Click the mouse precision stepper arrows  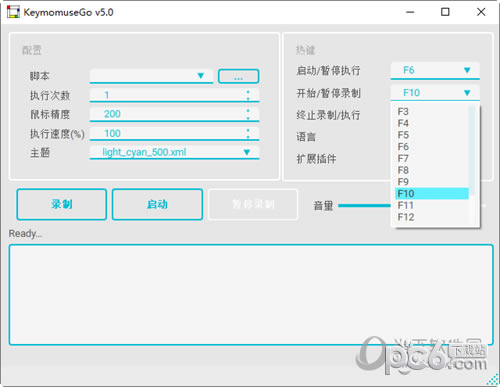tap(248, 114)
